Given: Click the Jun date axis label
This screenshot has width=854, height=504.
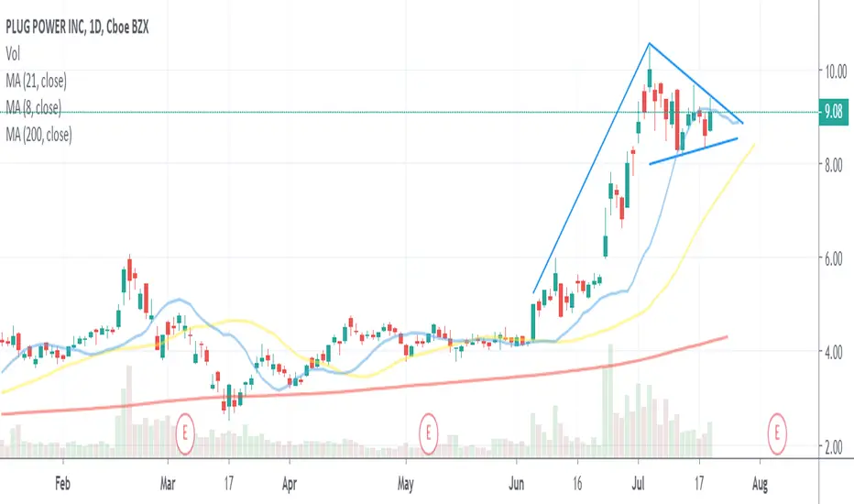Looking at the screenshot, I should pyautogui.click(x=516, y=484).
